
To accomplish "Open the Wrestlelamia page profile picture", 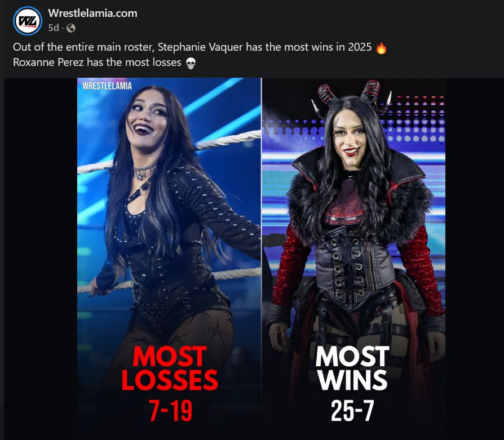I will pyautogui.click(x=27, y=20).
